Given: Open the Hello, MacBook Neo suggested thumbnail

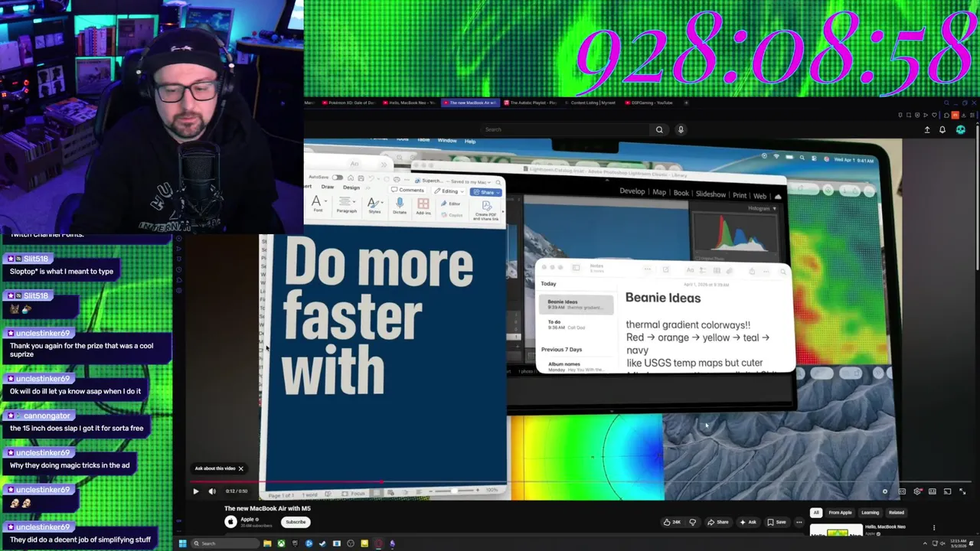Looking at the screenshot, I should [x=837, y=531].
